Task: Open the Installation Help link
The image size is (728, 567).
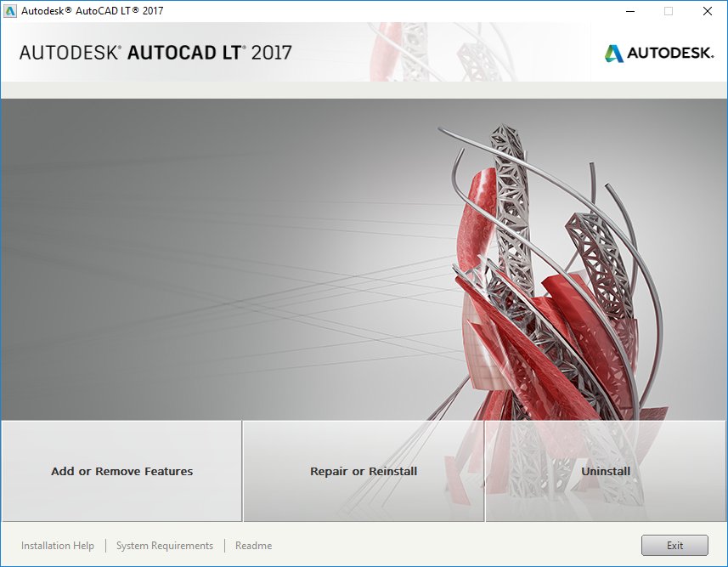Action: click(x=58, y=545)
